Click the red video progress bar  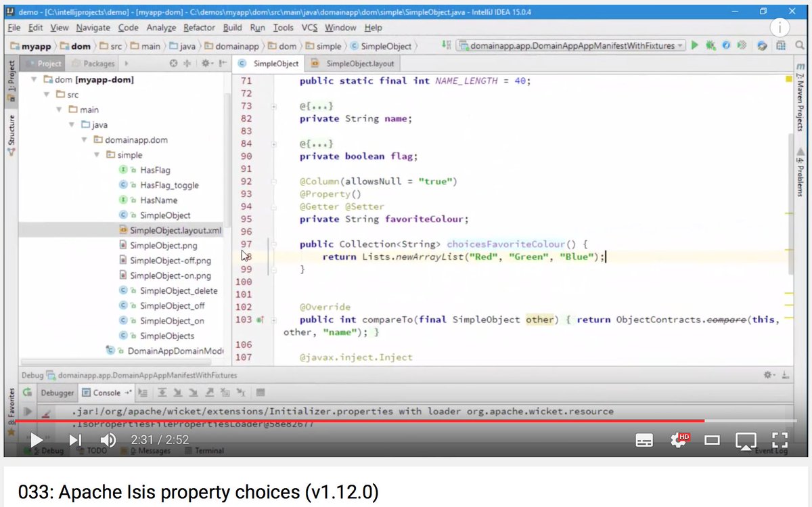(x=359, y=421)
